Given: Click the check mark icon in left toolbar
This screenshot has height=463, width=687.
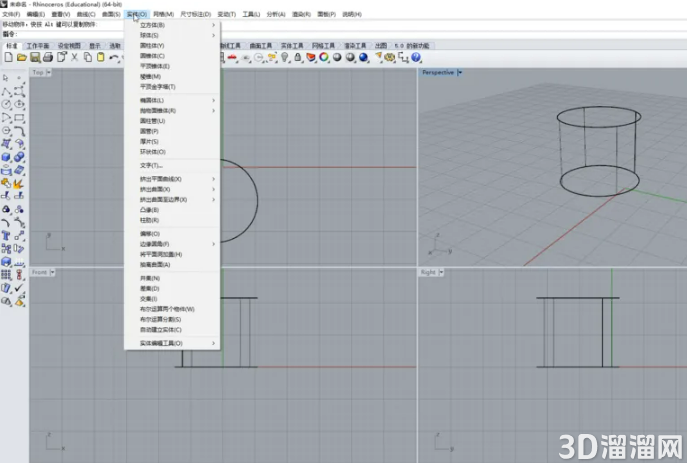Looking at the screenshot, I should point(19,288).
